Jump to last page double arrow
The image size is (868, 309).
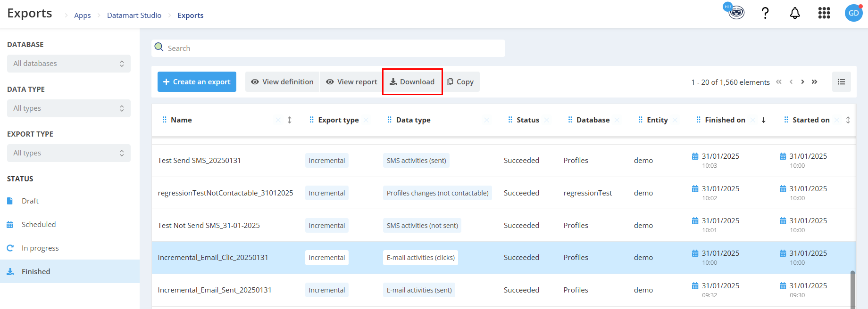tap(814, 82)
